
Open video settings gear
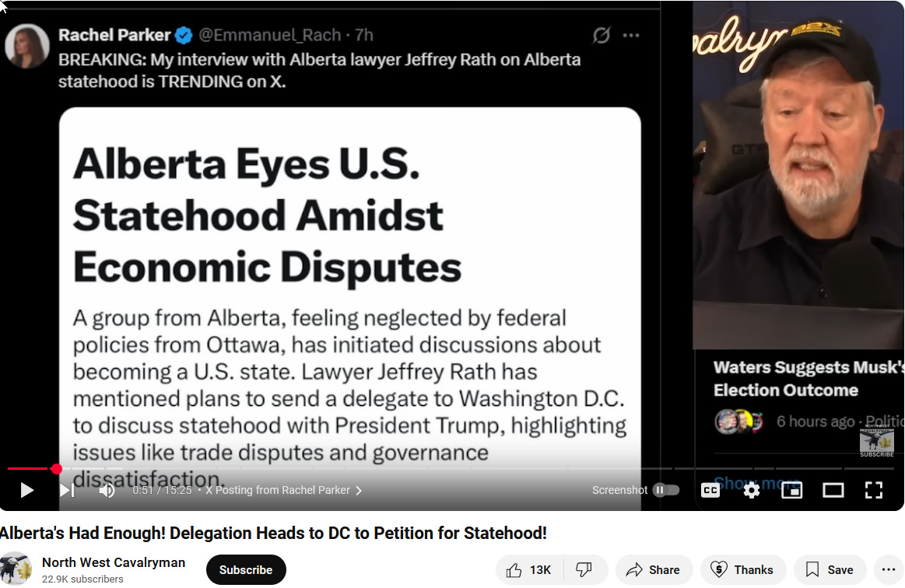751,490
